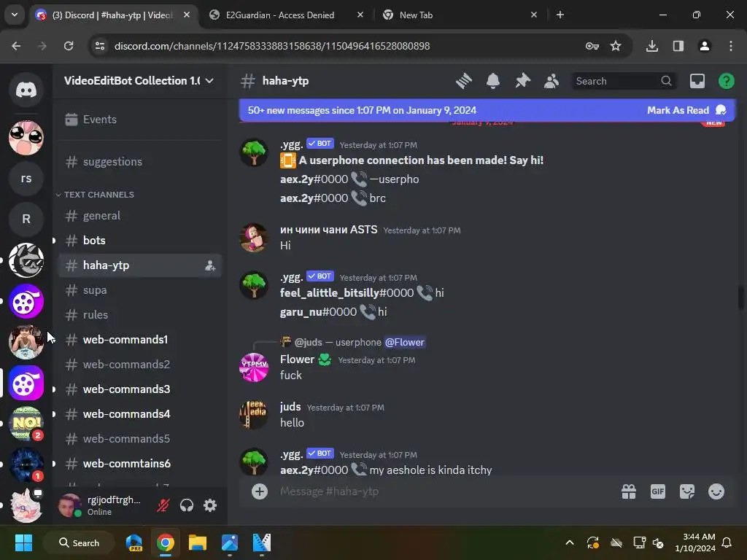Open the suggestions channel
Viewport: 747px width, 560px height.
[140, 162]
